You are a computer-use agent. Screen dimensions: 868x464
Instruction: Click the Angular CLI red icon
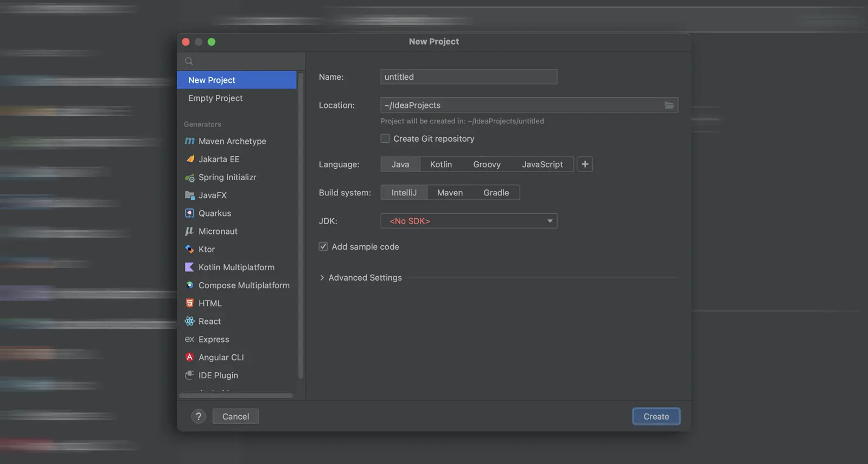tap(189, 357)
